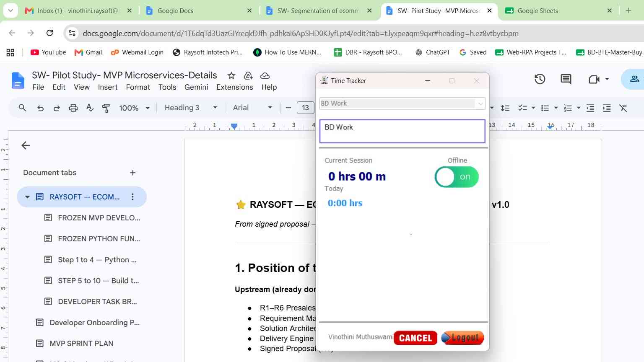Open version history clock icon
644x362 pixels.
pos(540,79)
